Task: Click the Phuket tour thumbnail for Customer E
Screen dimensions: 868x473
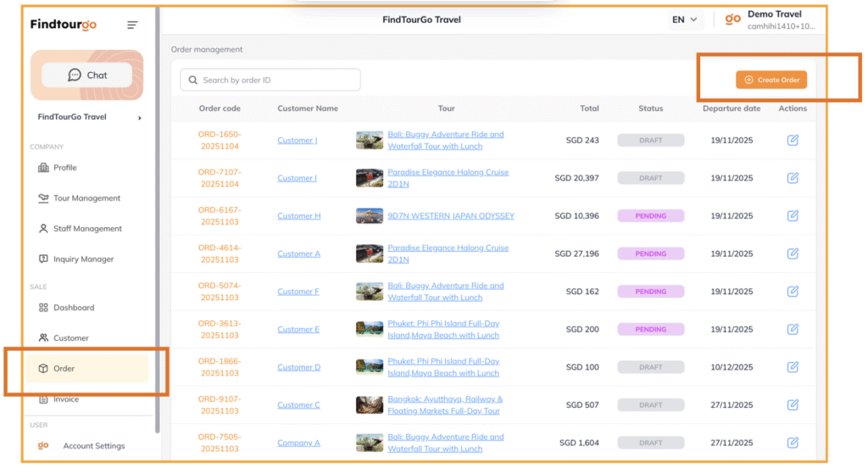Action: [370, 330]
